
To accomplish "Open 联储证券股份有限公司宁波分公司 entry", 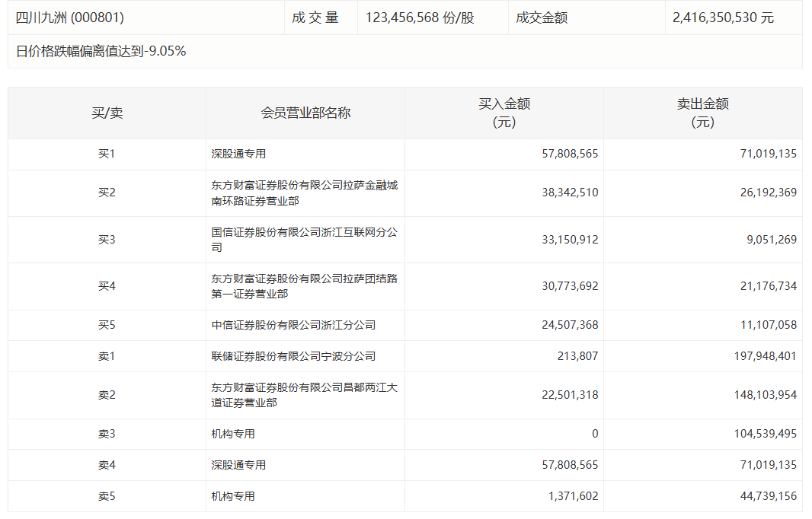I will tap(293, 356).
